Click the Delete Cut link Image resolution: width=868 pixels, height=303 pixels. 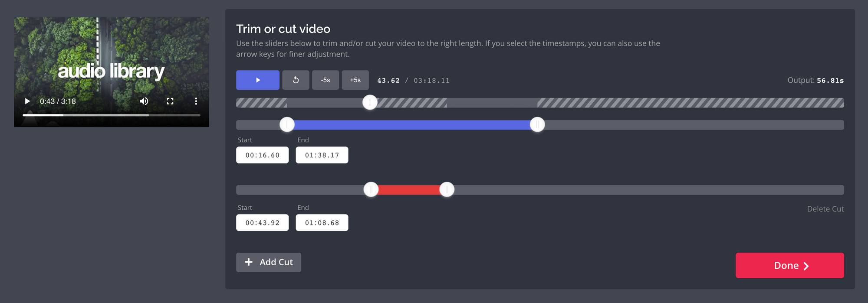tap(825, 209)
